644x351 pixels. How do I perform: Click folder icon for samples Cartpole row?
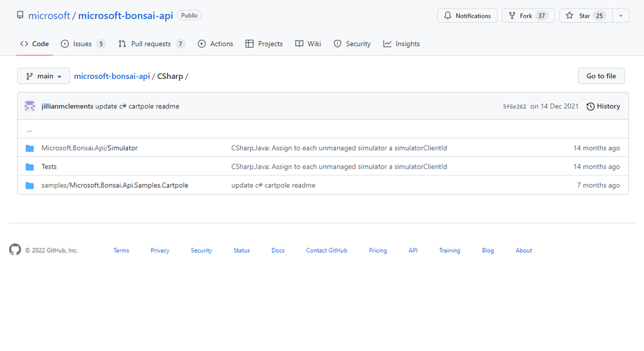30,186
